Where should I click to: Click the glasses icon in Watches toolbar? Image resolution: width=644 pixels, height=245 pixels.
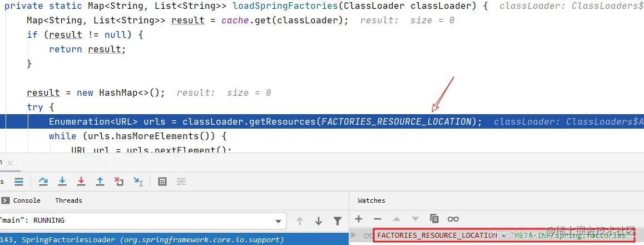click(x=453, y=219)
